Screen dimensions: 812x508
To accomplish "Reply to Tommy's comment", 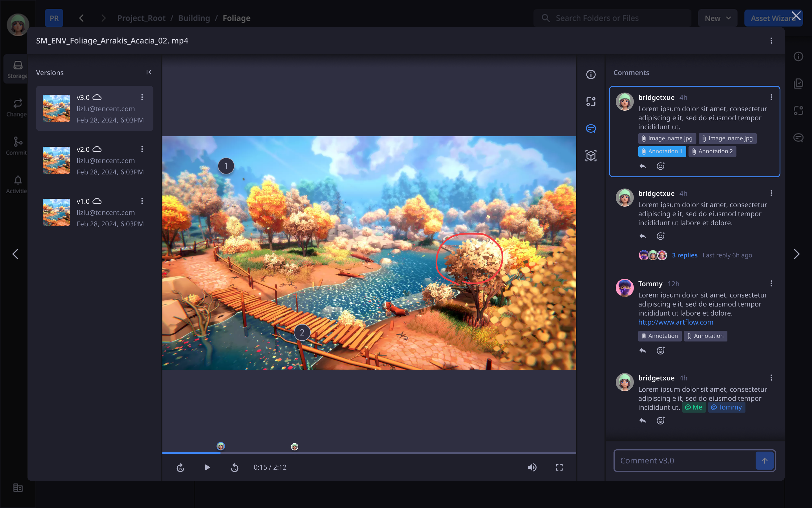I will coord(643,351).
